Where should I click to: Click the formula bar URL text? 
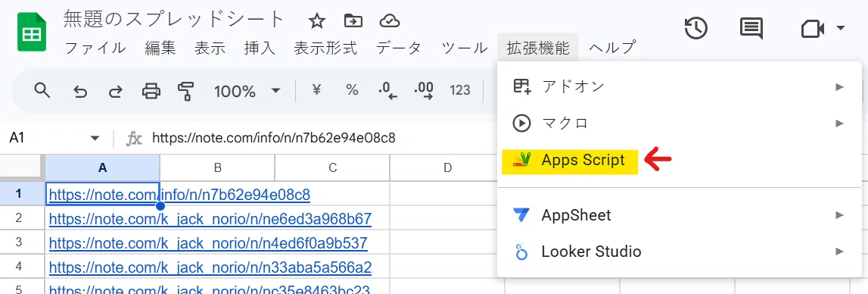tap(273, 138)
